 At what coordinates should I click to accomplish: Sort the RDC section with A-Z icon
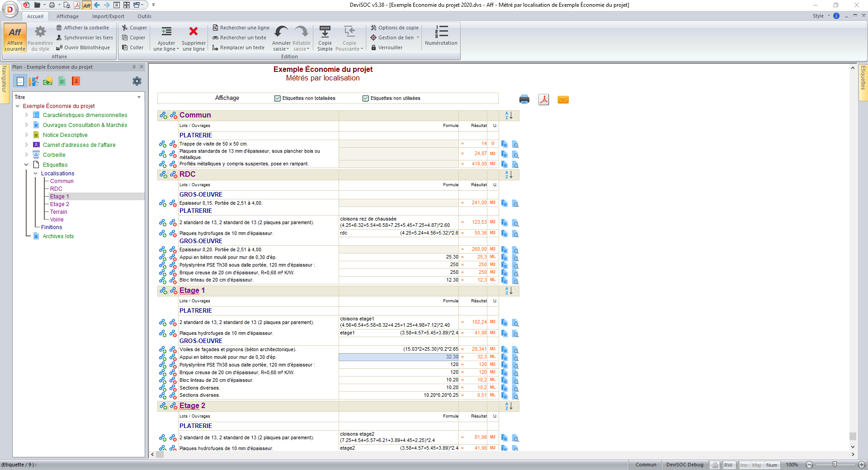(509, 174)
